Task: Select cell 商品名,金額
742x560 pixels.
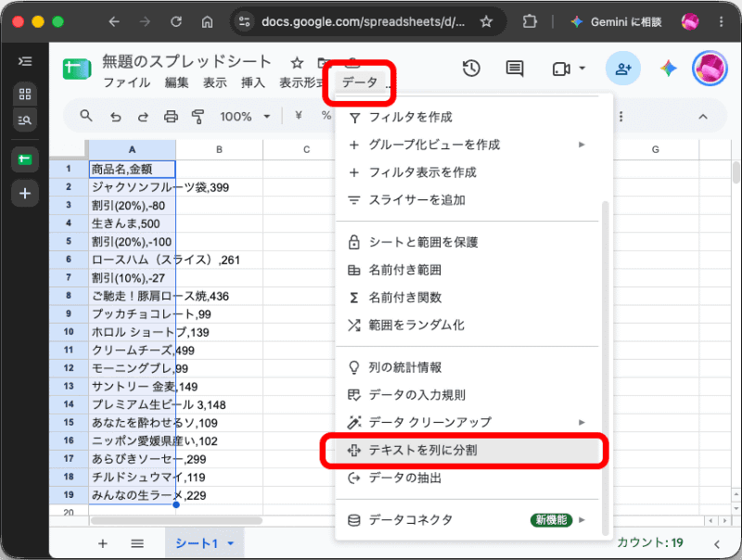Action: tap(132, 170)
